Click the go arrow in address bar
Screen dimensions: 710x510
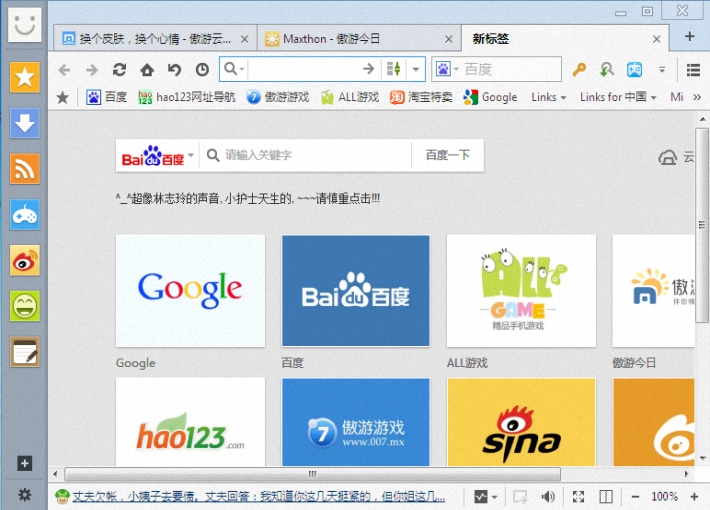(369, 69)
